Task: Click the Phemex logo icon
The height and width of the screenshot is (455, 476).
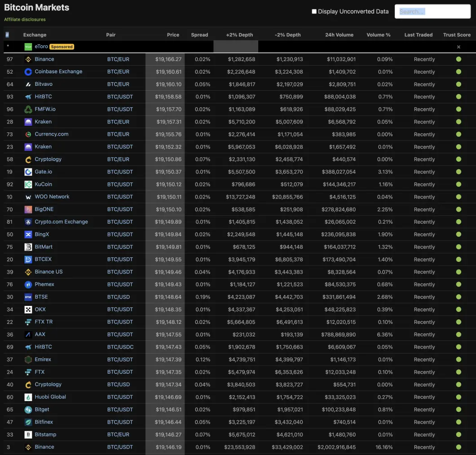Action: pos(28,285)
